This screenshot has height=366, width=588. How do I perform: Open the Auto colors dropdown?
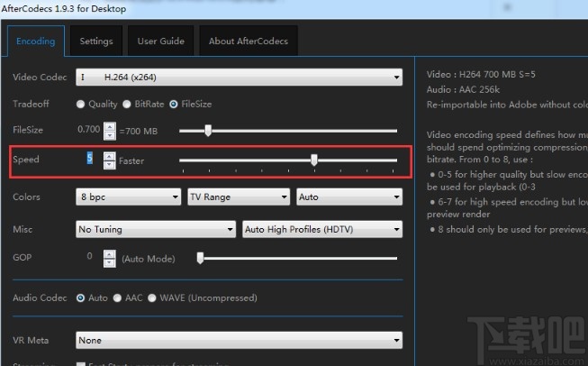[349, 197]
